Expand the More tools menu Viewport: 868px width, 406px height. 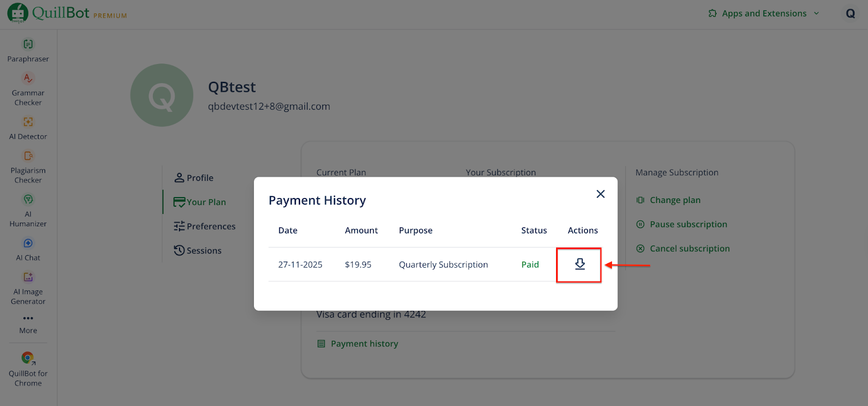click(x=28, y=323)
